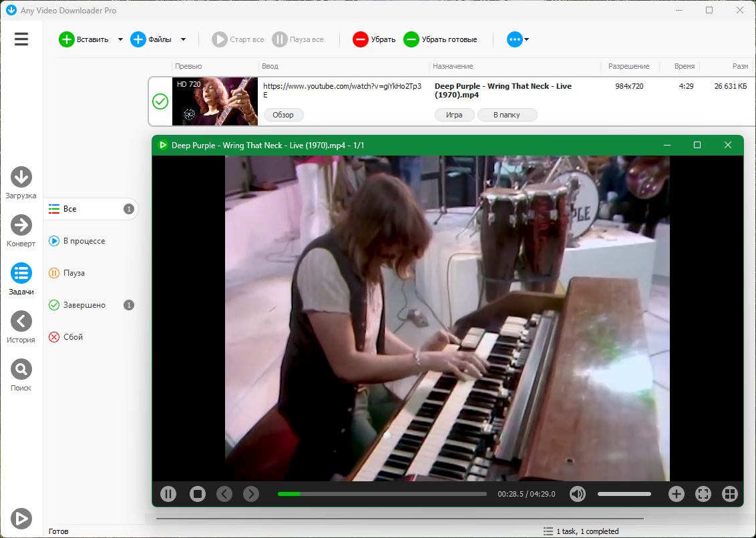Expand the Файлы dropdown arrow
This screenshot has width=756, height=538.
(x=183, y=39)
